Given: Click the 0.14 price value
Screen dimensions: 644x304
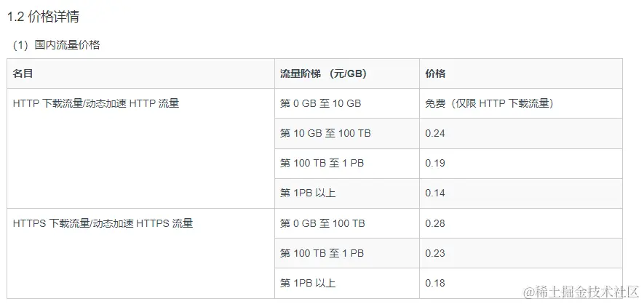Looking at the screenshot, I should 435,193.
